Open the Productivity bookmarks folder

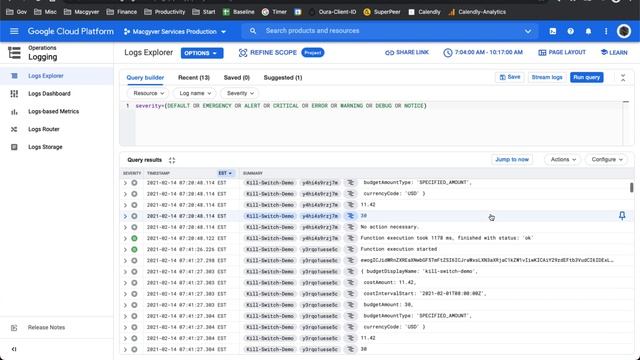point(165,12)
